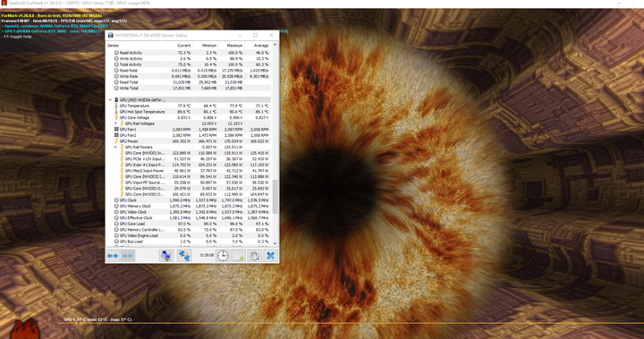This screenshot has height=339, width=644.
Task: Click the GPU Clock circle icon
Action: pyautogui.click(x=116, y=200)
